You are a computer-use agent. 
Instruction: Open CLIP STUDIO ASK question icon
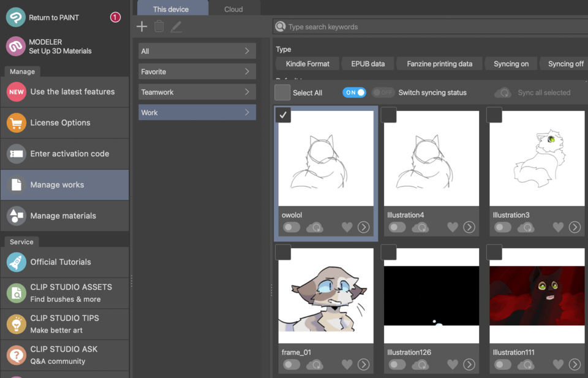16,355
